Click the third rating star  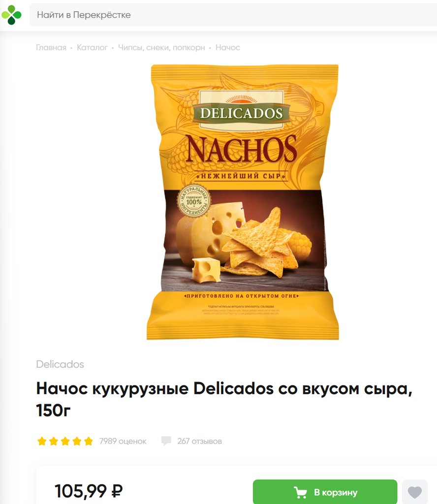point(65,441)
